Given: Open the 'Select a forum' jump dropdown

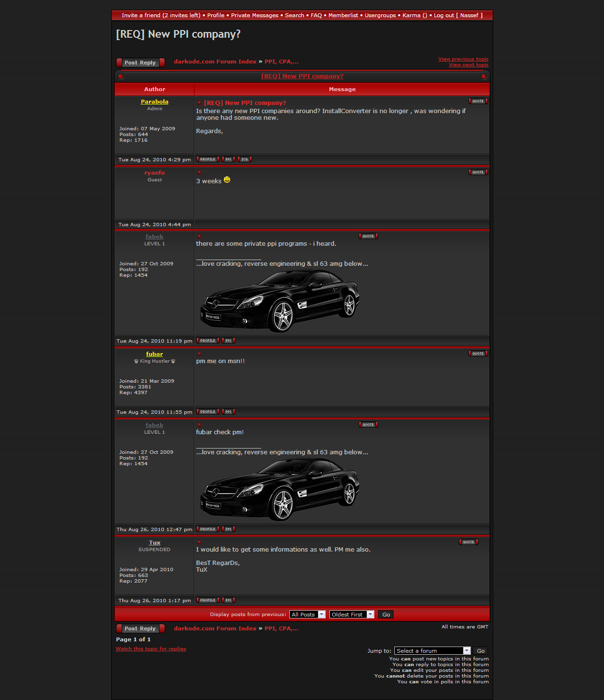Looking at the screenshot, I should tap(433, 651).
